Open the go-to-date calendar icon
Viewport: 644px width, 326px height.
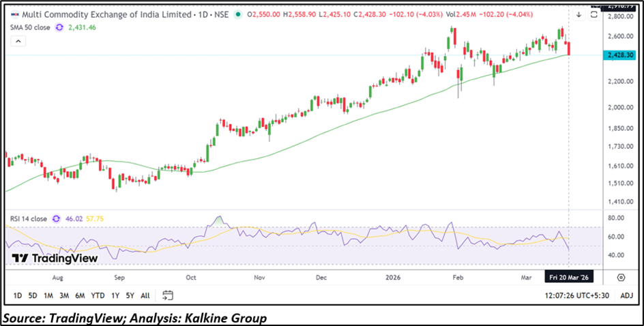(x=168, y=295)
